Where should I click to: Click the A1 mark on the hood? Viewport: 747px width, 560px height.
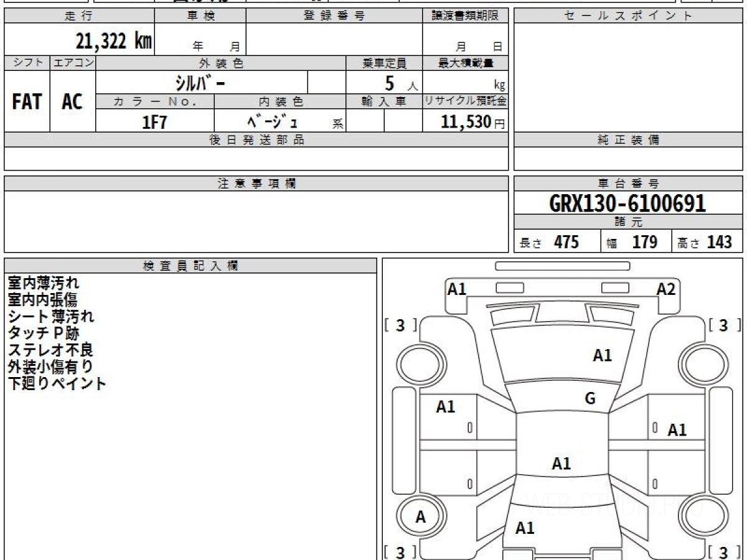[x=603, y=356]
